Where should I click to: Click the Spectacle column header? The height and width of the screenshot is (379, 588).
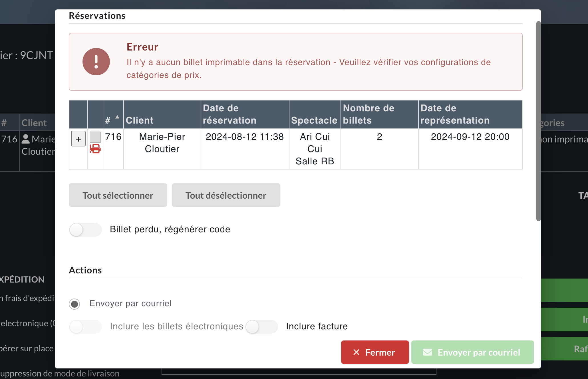click(x=314, y=120)
